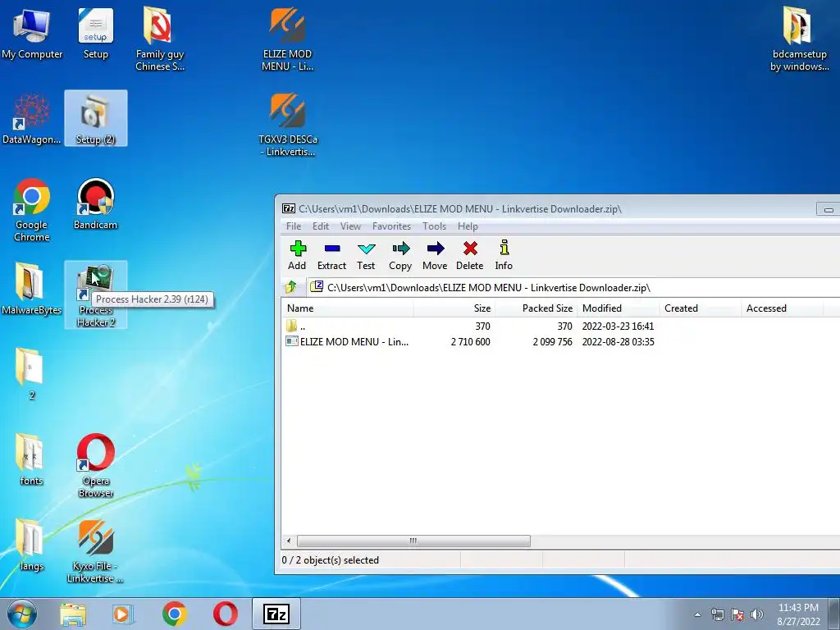Click the volume speaker tray icon

757,614
